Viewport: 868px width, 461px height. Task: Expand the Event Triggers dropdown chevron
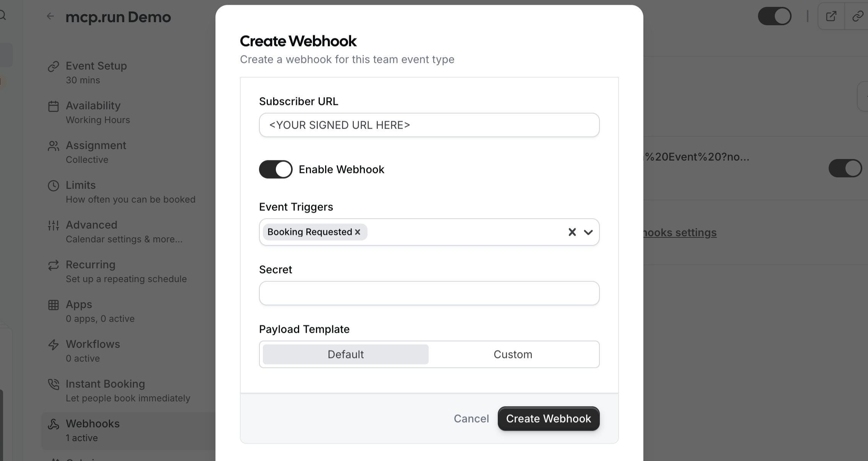click(588, 232)
